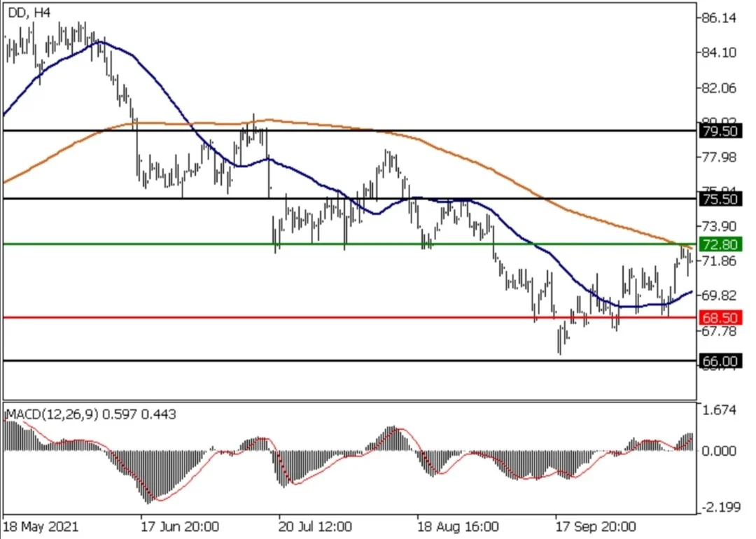Click the 1.674 value on MACD scale
The height and width of the screenshot is (539, 756).
pyautogui.click(x=720, y=410)
